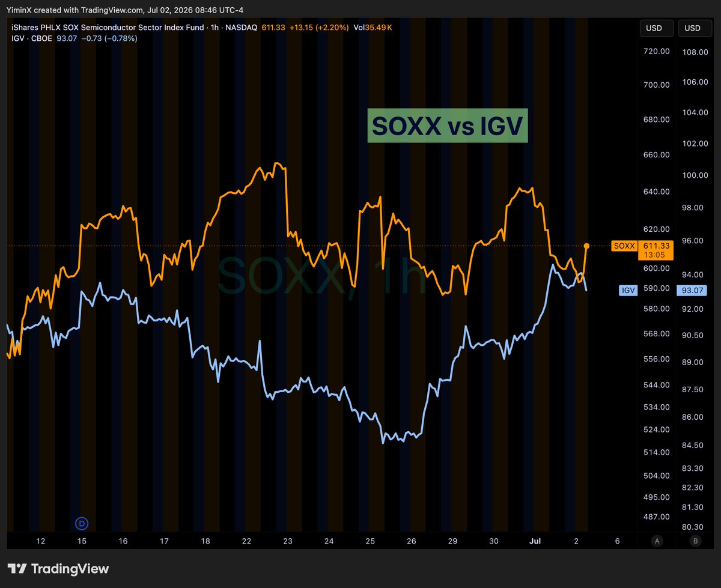The width and height of the screenshot is (721, 588).
Task: Click date 6 on the time axis
Action: click(x=617, y=541)
